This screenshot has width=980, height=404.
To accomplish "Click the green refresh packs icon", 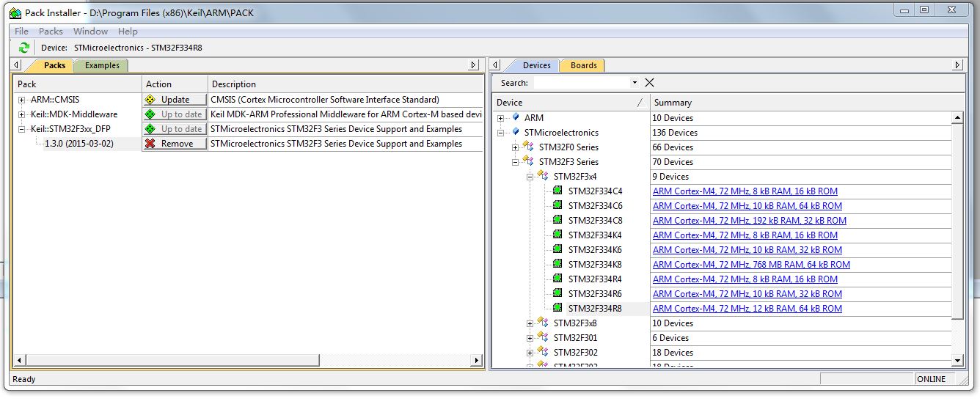I will tap(24, 48).
